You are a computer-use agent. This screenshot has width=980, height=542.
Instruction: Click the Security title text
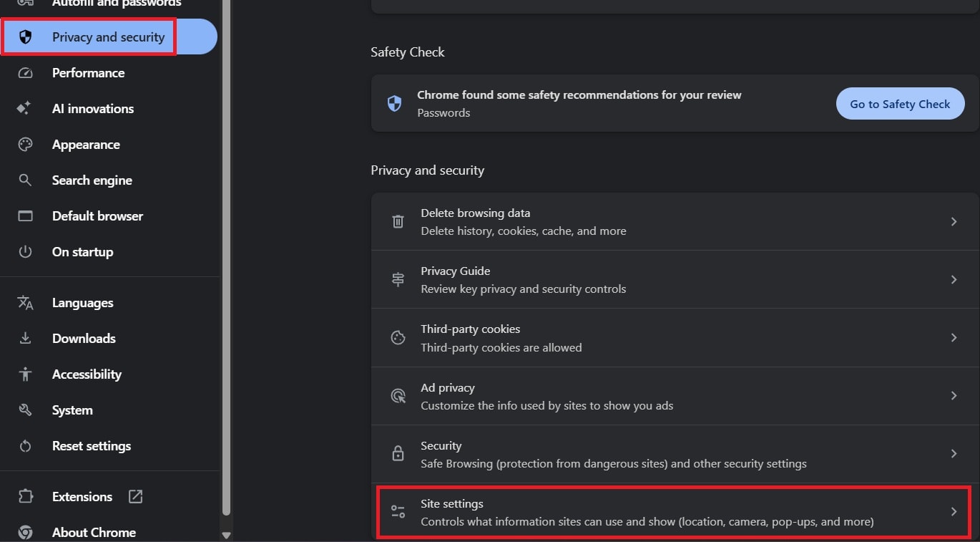click(441, 446)
